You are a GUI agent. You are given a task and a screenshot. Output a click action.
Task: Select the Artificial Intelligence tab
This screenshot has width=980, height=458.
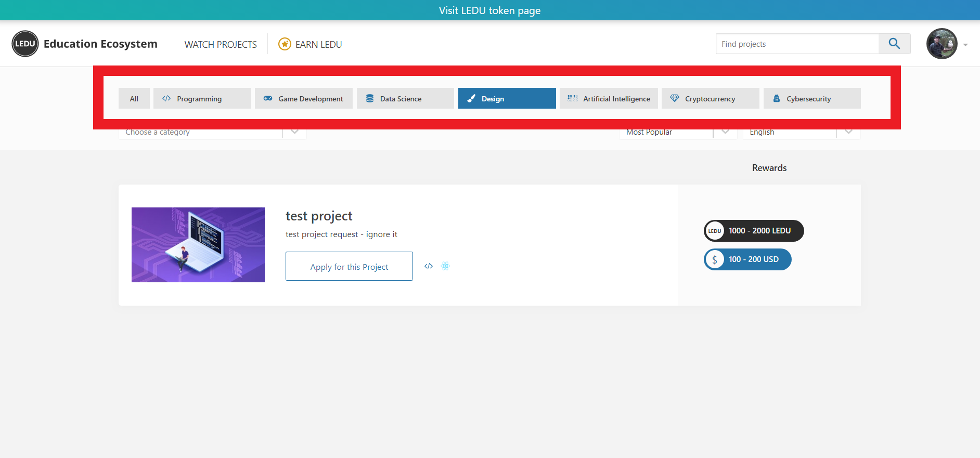click(609, 98)
